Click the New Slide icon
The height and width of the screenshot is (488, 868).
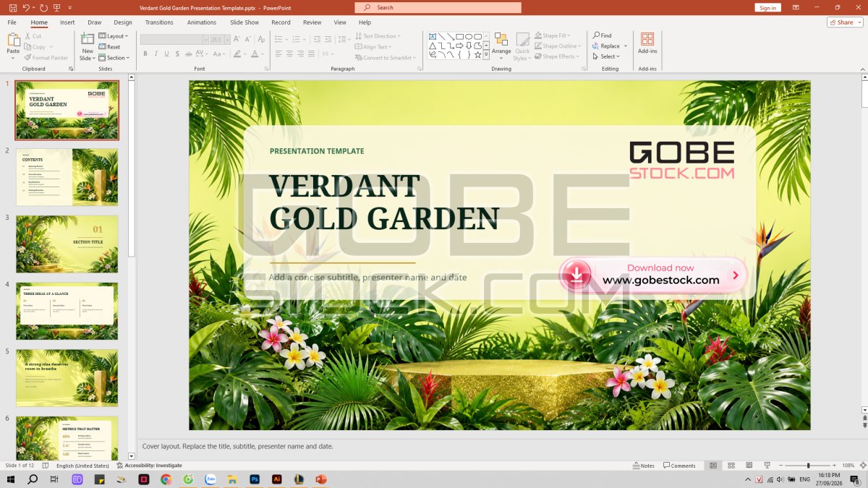point(88,40)
